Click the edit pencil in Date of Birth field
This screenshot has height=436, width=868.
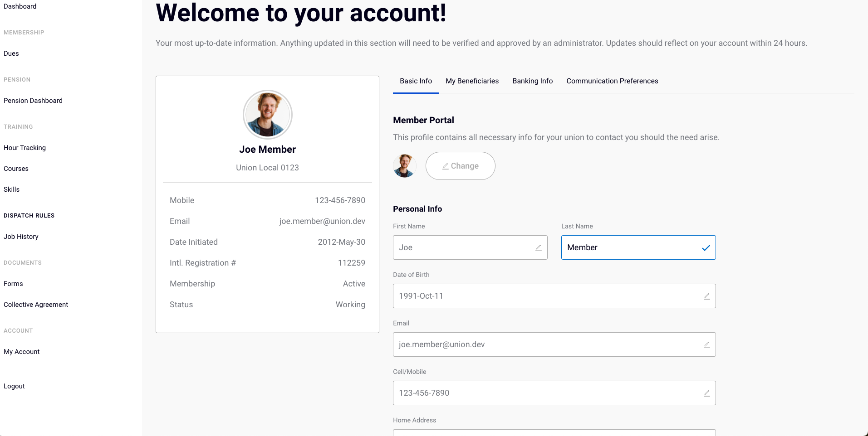[707, 296]
